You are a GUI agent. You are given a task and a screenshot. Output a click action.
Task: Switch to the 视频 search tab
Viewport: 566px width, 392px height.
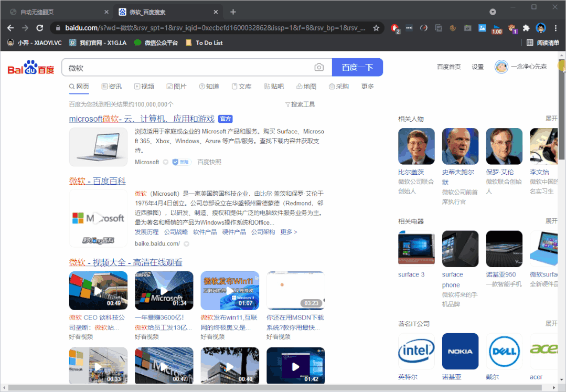(x=144, y=87)
